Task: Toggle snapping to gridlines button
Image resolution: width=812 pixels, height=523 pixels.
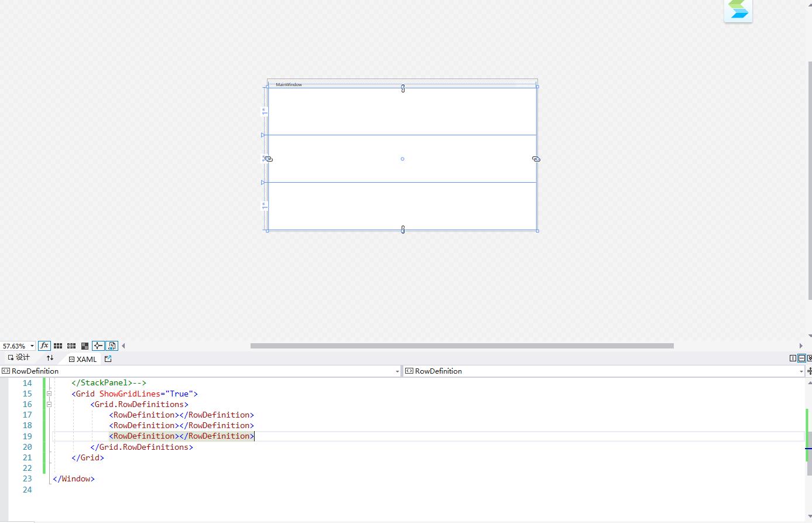Action: pyautogui.click(x=71, y=346)
